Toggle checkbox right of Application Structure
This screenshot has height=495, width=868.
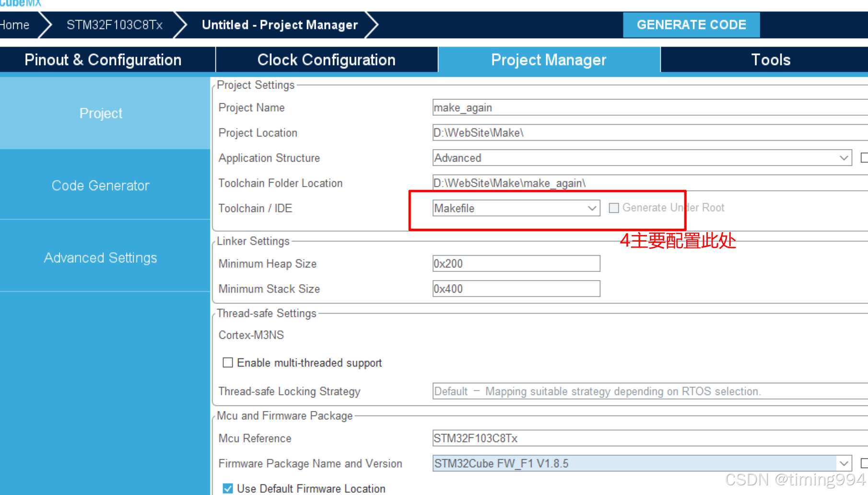click(x=865, y=158)
